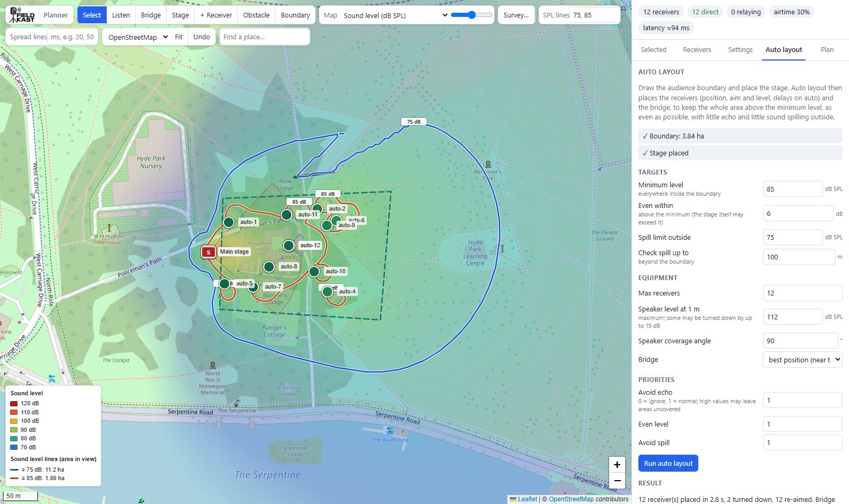This screenshot has width=849, height=504.
Task: Select the auto-8 receiver marker
Action: pos(269,266)
